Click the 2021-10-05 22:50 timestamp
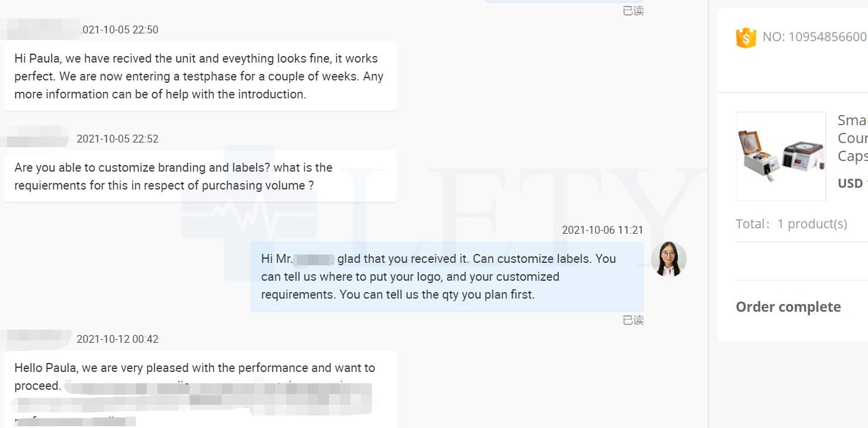The height and width of the screenshot is (428, 868). coord(119,30)
